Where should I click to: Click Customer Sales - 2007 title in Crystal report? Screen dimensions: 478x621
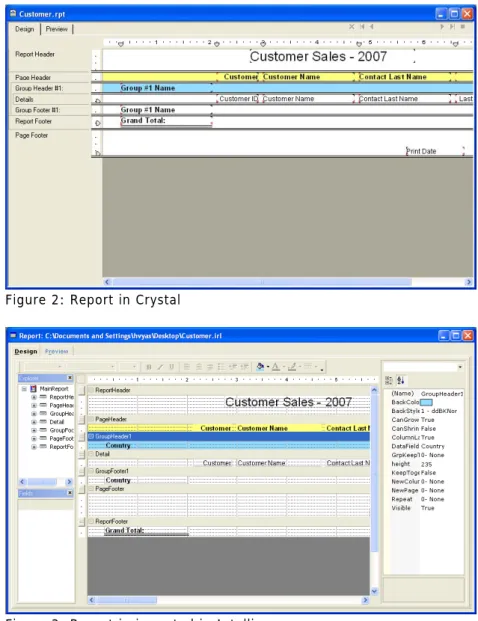(318, 57)
